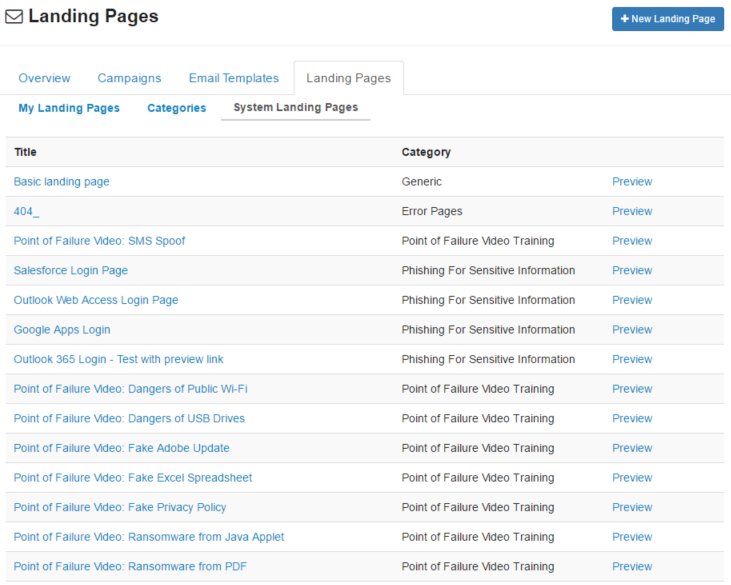
Task: Click the Category column header
Action: [x=426, y=152]
